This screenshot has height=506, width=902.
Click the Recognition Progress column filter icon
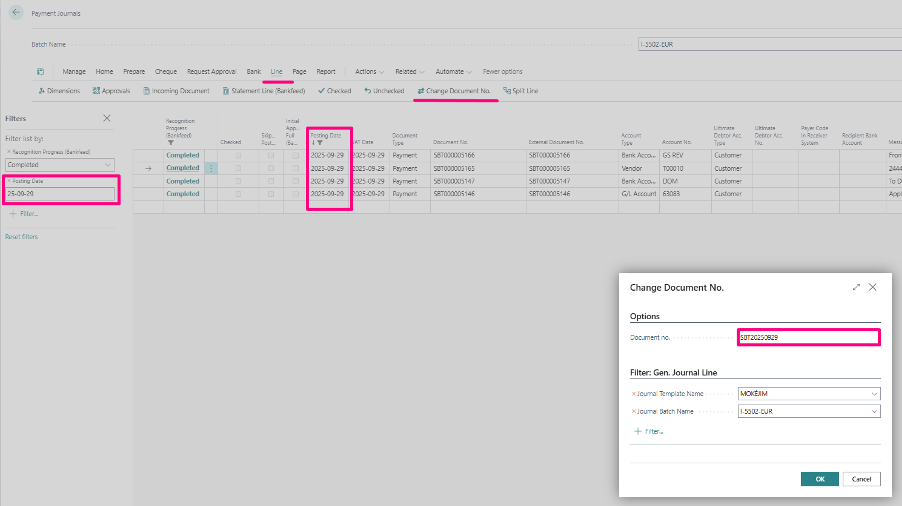tap(171, 143)
